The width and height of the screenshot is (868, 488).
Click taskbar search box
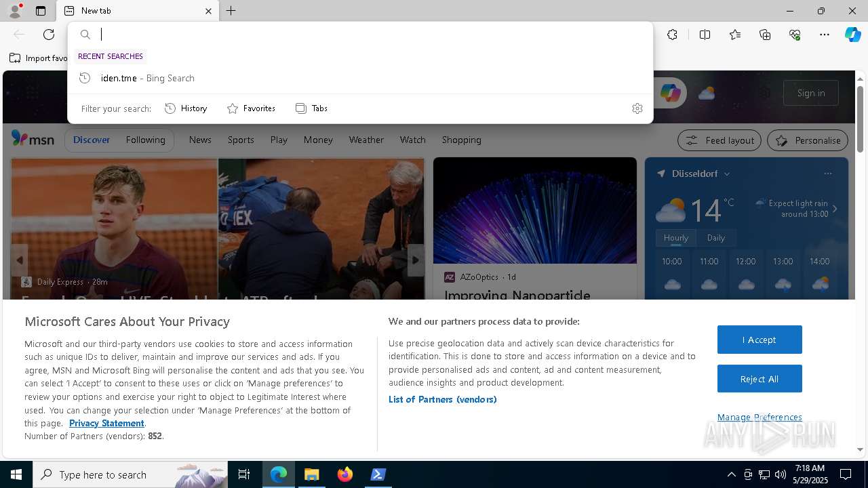130,474
